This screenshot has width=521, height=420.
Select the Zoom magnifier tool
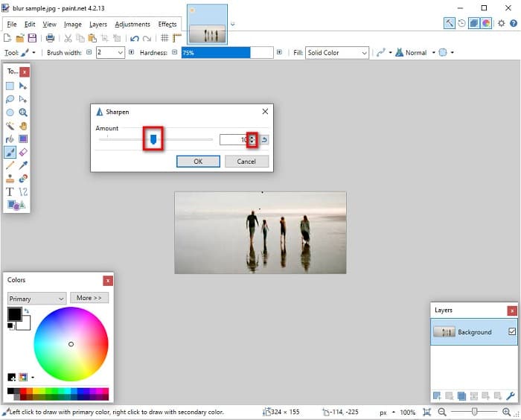[x=23, y=112]
